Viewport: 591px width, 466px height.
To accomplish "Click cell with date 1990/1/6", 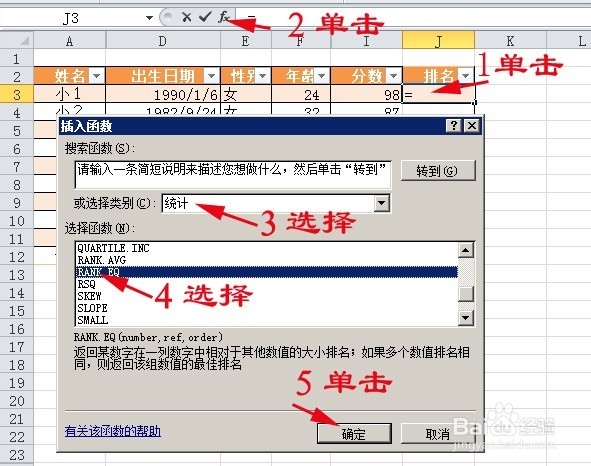I will [163, 94].
